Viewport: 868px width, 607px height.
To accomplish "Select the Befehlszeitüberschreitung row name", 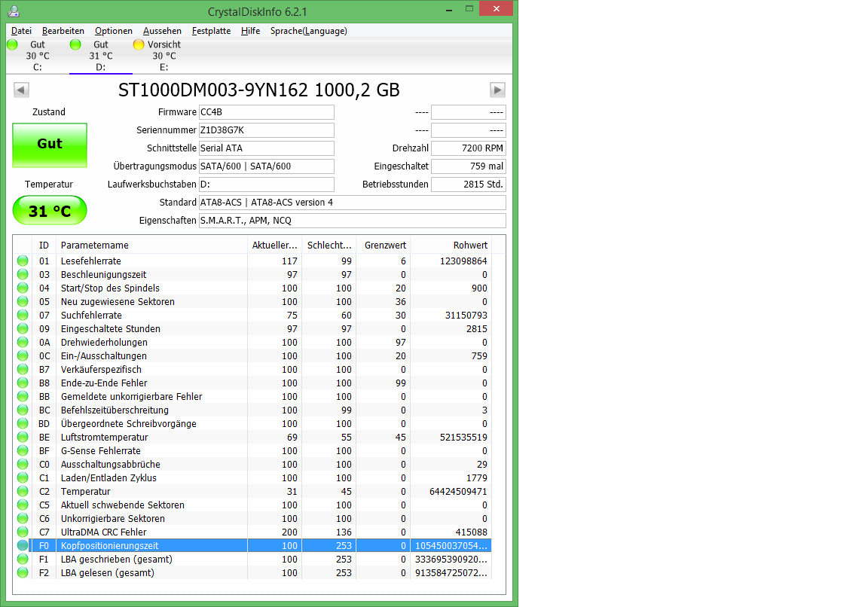I will tap(115, 410).
